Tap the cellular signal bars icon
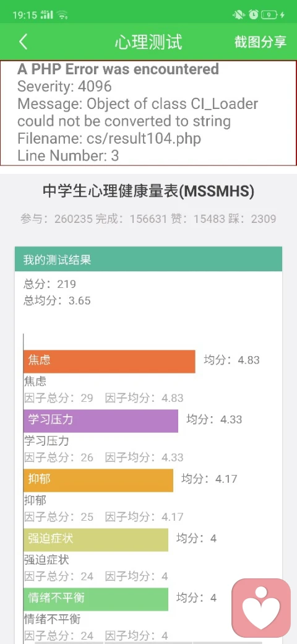This screenshot has height=644, width=297. [47, 15]
